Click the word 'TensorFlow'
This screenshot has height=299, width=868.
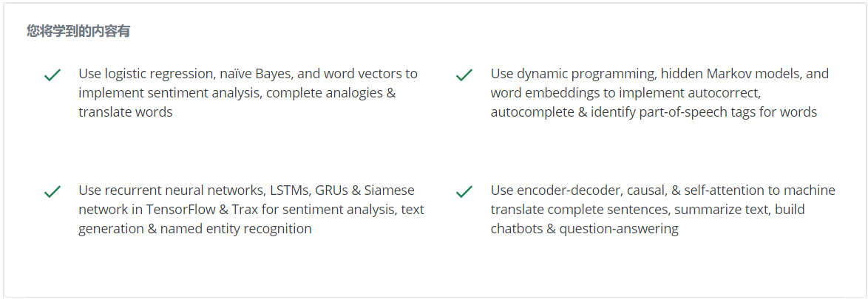pos(180,210)
